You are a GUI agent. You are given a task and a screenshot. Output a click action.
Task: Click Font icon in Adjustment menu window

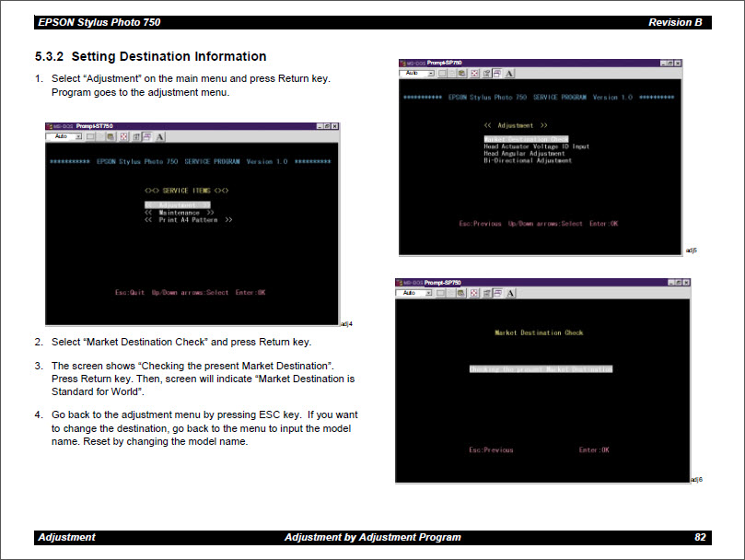509,73
